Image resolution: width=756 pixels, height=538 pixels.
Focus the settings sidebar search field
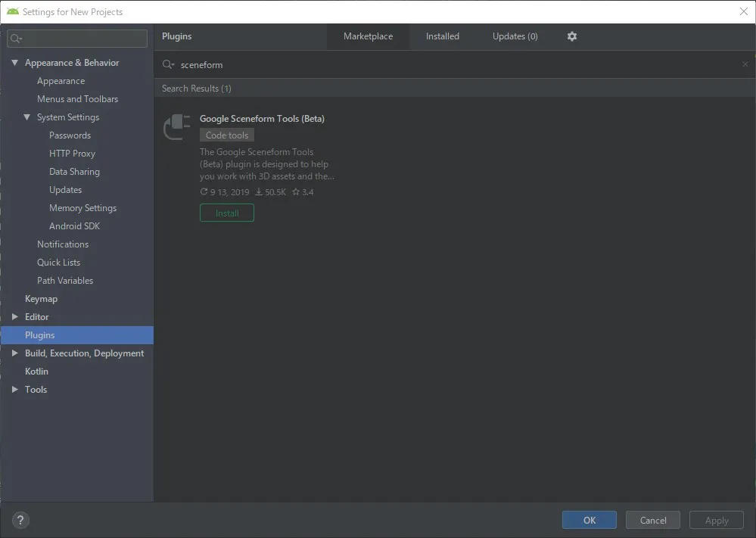tap(77, 39)
